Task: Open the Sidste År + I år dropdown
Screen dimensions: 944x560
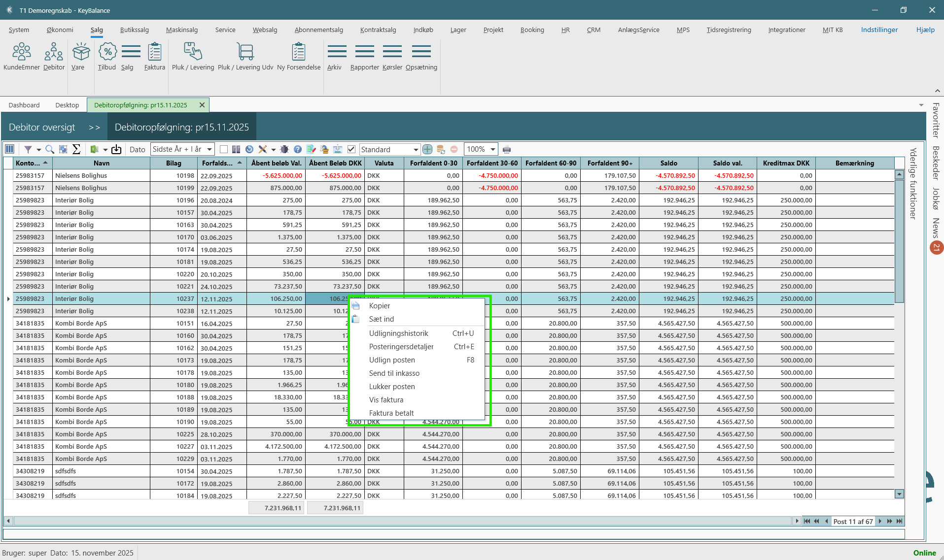Action: (x=210, y=149)
